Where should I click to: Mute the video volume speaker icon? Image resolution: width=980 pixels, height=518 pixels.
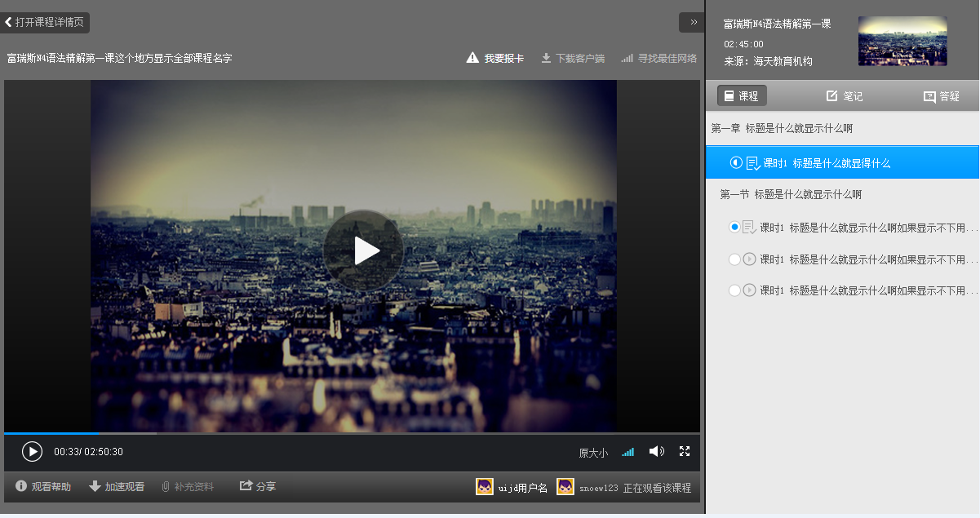656,451
